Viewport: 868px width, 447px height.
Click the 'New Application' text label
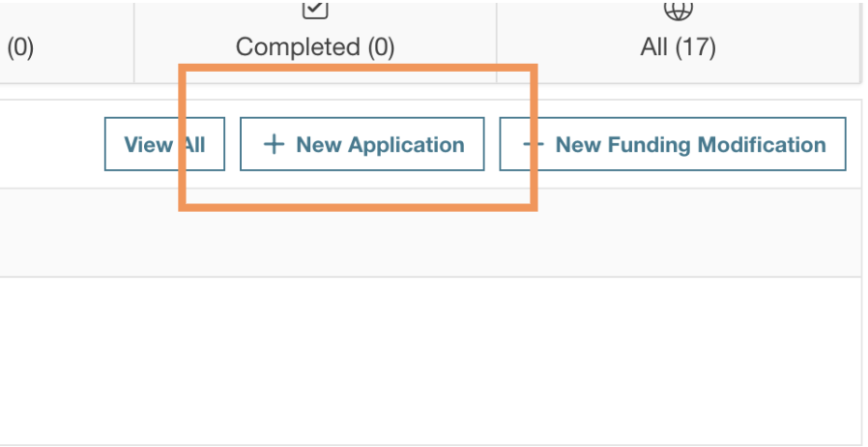pos(380,145)
